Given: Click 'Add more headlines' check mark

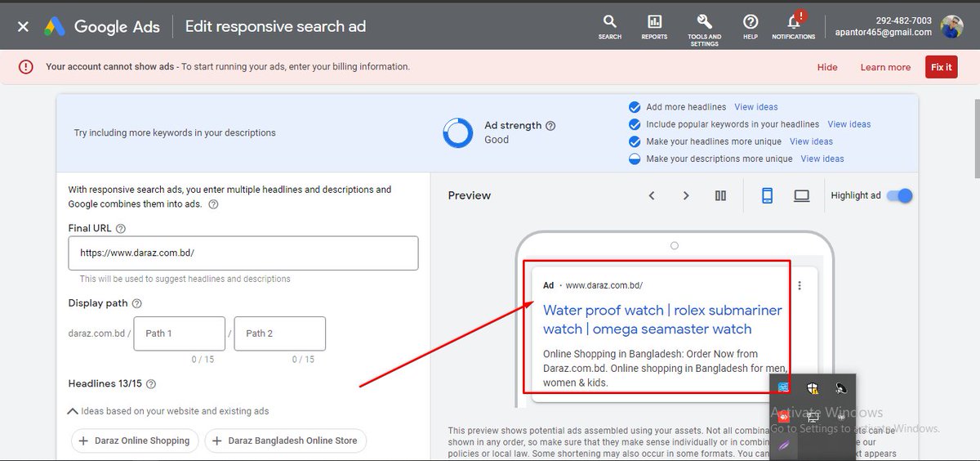Looking at the screenshot, I should tap(635, 107).
